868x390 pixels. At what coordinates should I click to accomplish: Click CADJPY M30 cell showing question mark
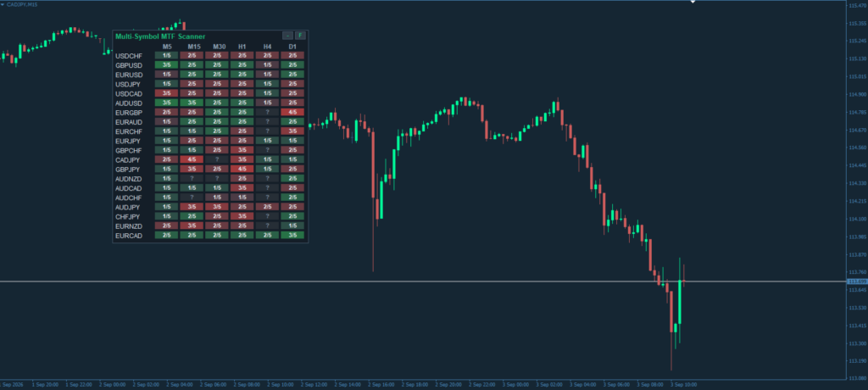coord(217,159)
